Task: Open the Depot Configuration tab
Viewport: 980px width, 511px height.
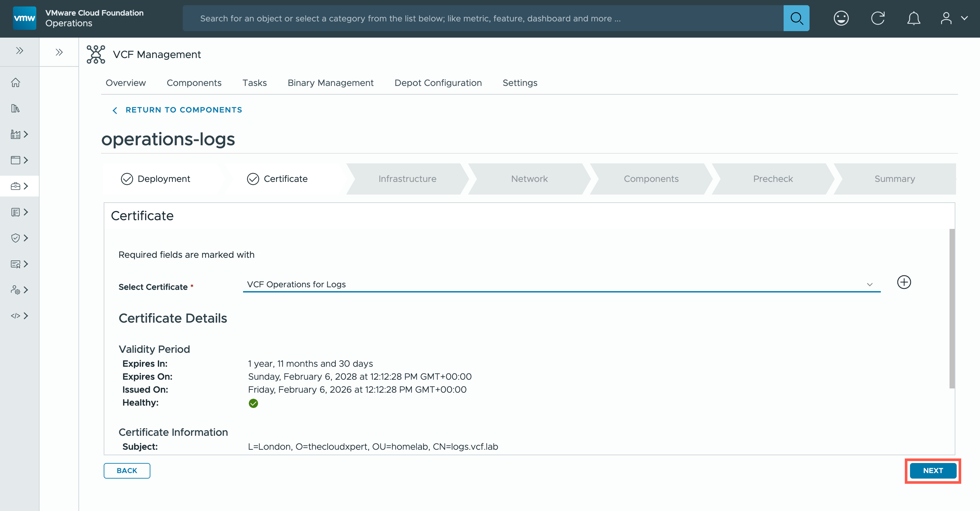Action: pos(438,83)
